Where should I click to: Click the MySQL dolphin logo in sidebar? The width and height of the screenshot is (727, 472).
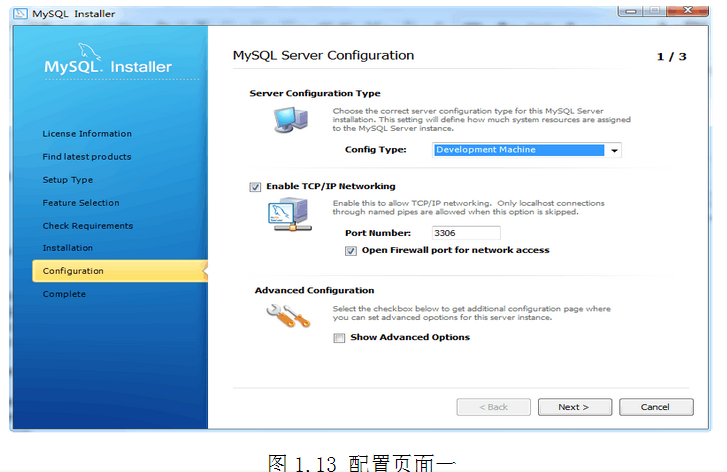click(89, 51)
